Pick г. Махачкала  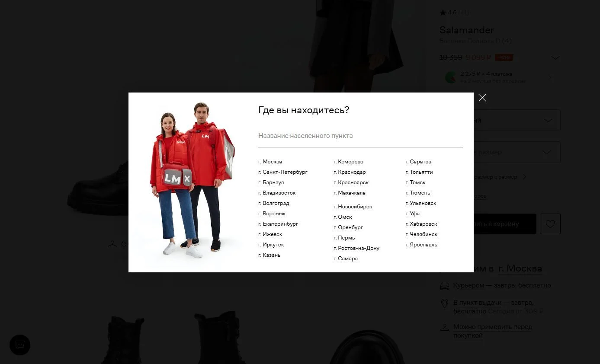[350, 193]
